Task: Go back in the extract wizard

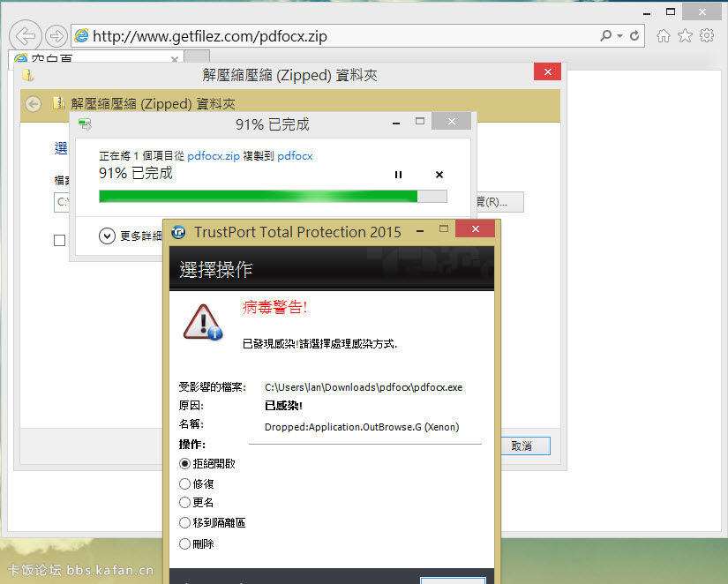Action: tap(33, 103)
